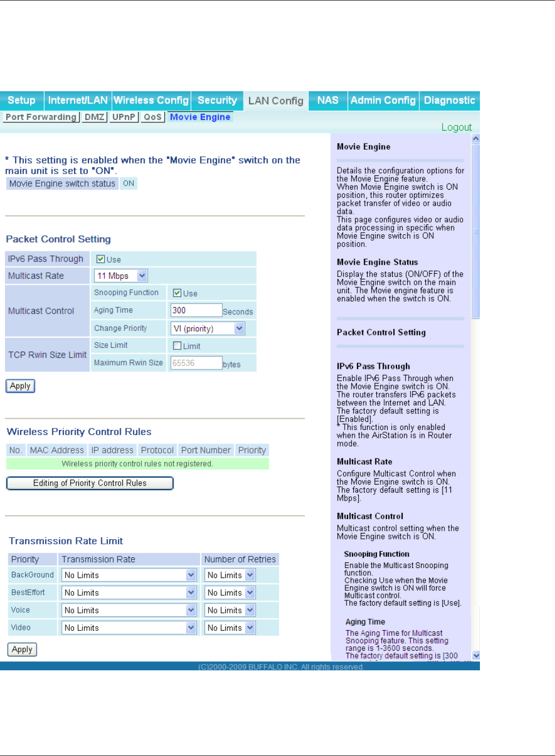This screenshot has height=756, width=555.
Task: Click the help panel scroll up arrow
Action: (475, 139)
